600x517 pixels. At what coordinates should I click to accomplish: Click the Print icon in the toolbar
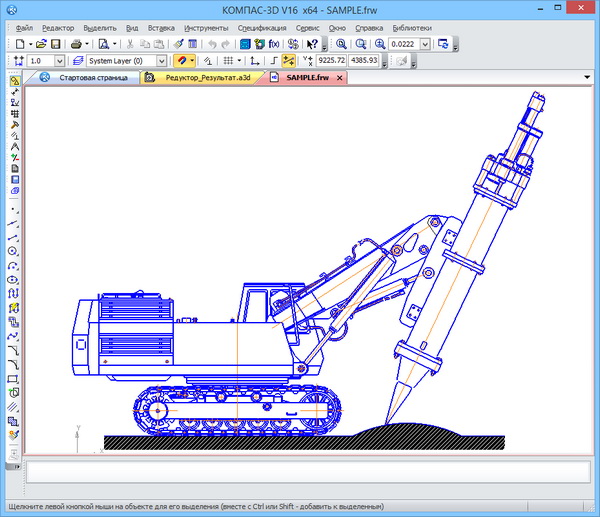(x=77, y=44)
